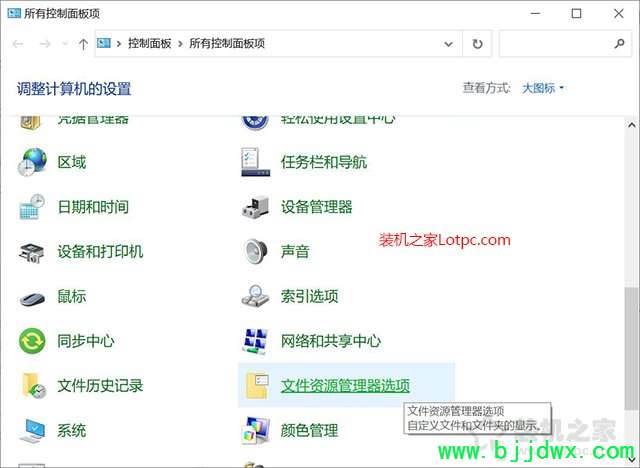Open the 索引选项 link
The width and height of the screenshot is (640, 468).
(x=309, y=296)
